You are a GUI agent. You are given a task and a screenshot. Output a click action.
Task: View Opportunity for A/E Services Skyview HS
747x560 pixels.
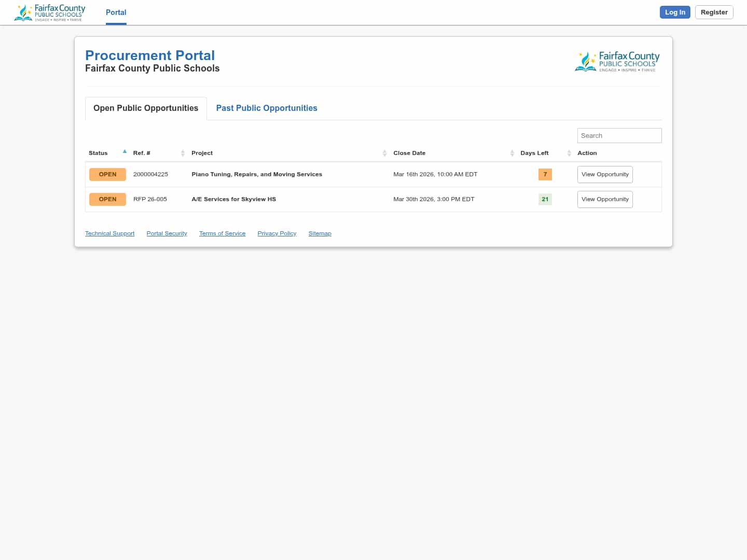pyautogui.click(x=605, y=200)
